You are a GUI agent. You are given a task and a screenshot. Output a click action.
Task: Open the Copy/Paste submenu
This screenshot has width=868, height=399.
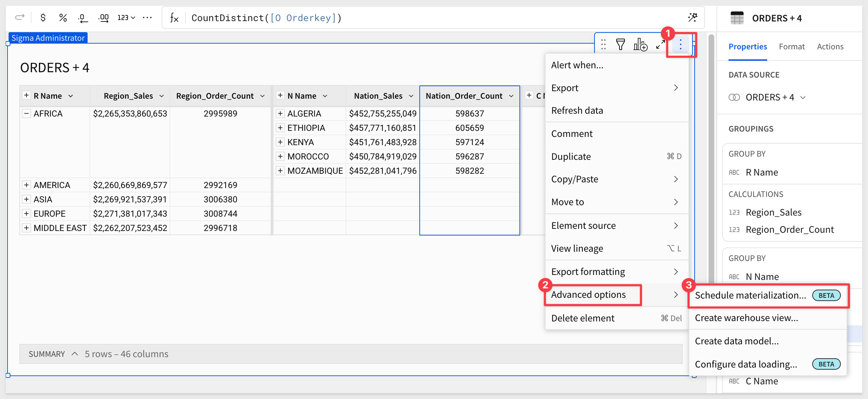tap(617, 179)
